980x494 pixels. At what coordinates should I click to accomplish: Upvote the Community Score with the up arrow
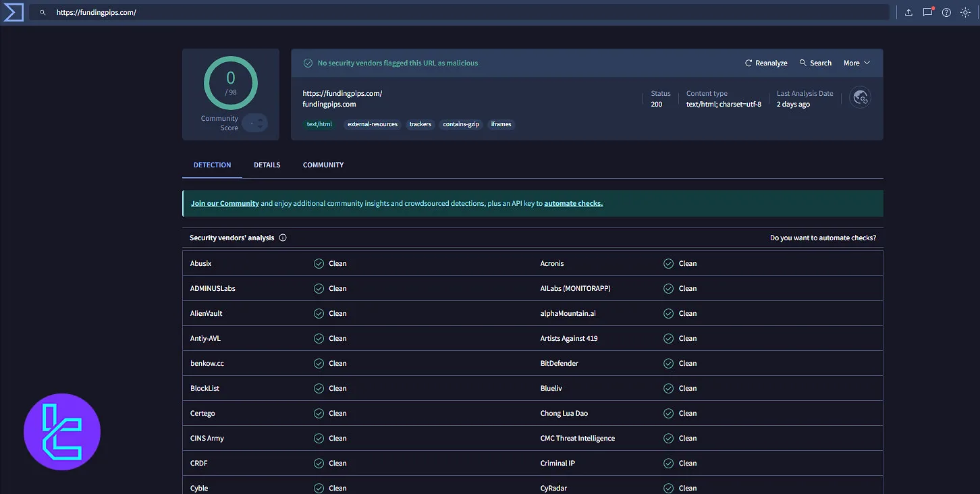point(261,120)
